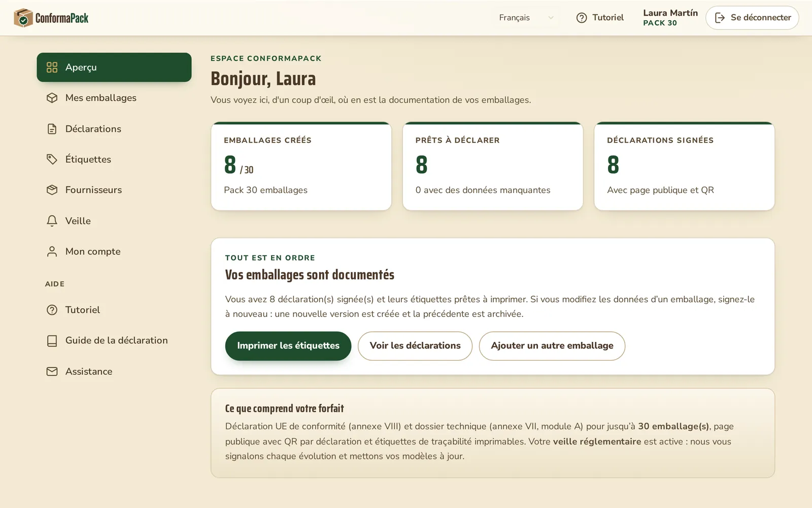Click Ajouter un autre emballage button
Viewport: 812px width, 508px height.
click(x=552, y=346)
